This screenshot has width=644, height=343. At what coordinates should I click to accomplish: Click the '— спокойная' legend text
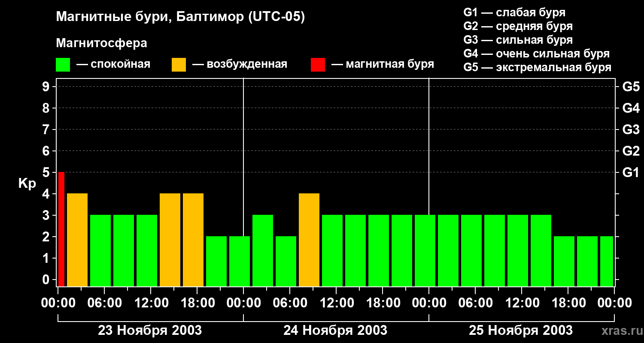[x=113, y=64]
